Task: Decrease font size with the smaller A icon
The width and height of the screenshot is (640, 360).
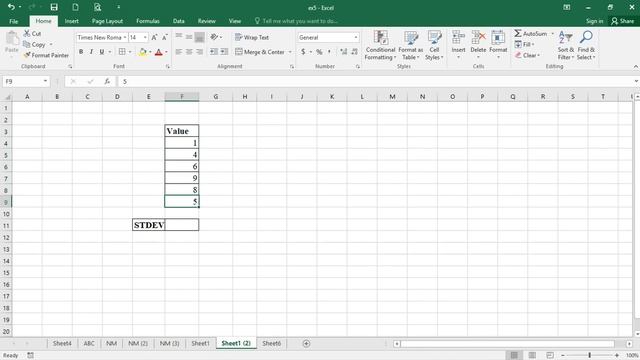Action: click(165, 37)
